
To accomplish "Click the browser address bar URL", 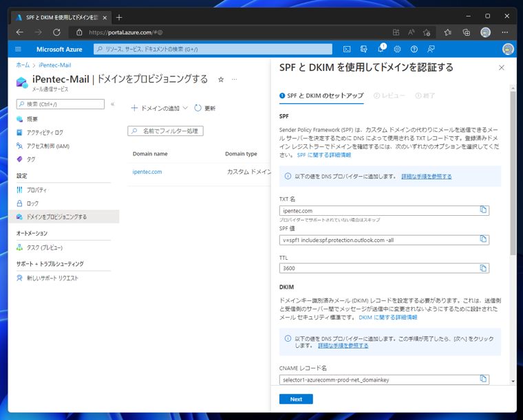I will coord(126,32).
